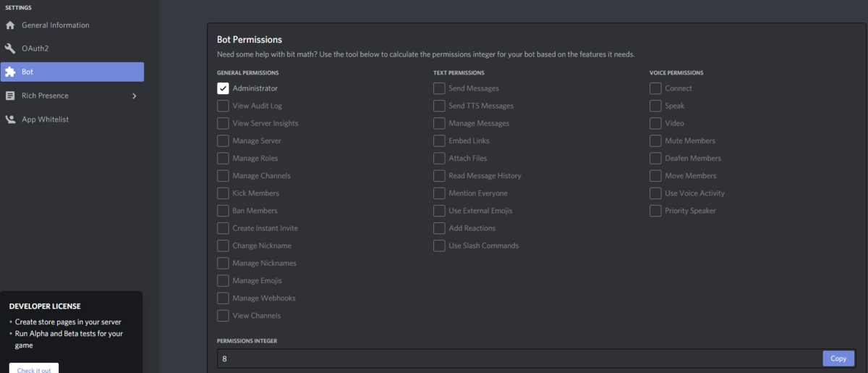Check the Mute Members checkbox
The image size is (868, 373).
[655, 141]
